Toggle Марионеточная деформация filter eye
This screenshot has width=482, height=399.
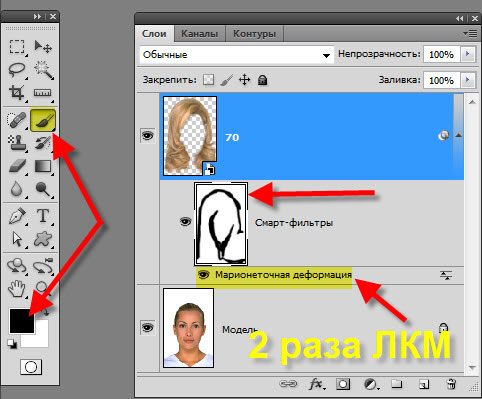[204, 275]
